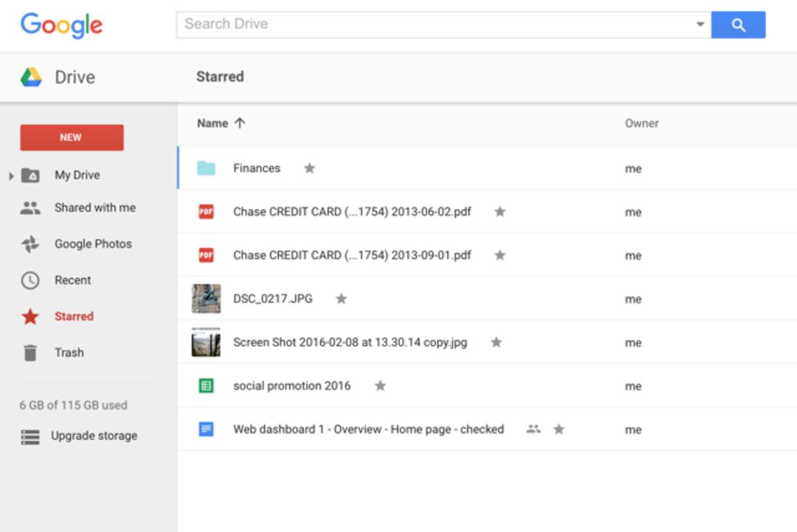
Task: Toggle sort direction arrow next to Name
Action: (x=240, y=123)
